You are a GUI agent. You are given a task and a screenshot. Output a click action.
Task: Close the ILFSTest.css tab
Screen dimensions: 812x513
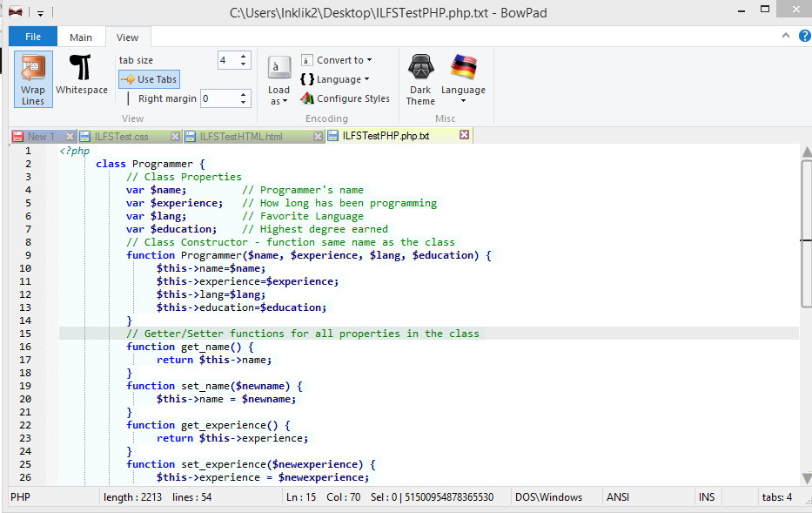(175, 137)
